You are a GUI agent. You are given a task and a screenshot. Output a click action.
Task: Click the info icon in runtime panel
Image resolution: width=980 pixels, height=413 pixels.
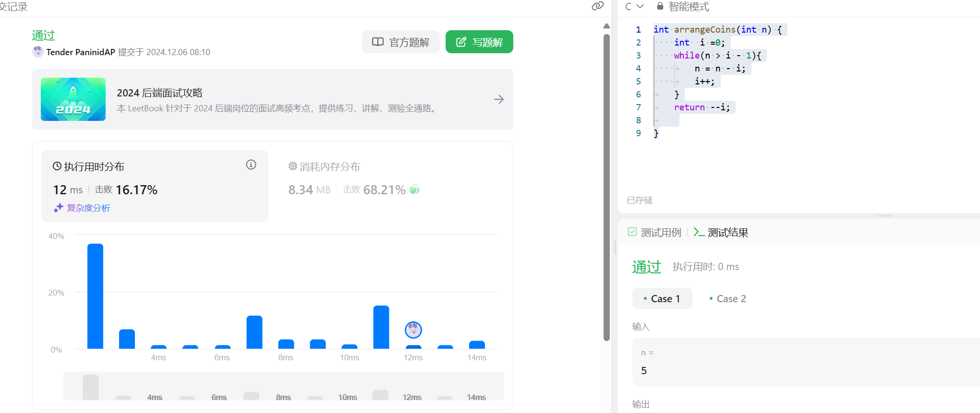click(251, 165)
